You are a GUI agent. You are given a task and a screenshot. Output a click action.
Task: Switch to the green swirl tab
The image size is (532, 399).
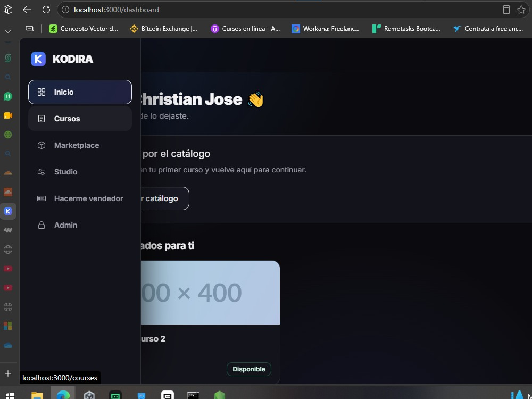(8, 58)
